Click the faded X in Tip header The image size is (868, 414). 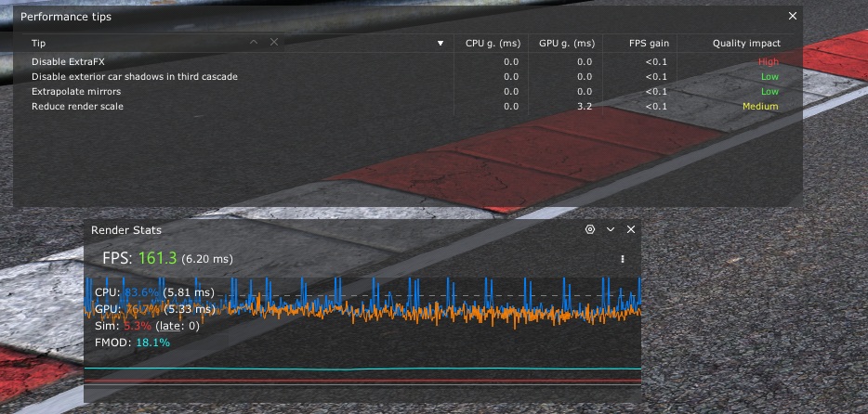274,43
